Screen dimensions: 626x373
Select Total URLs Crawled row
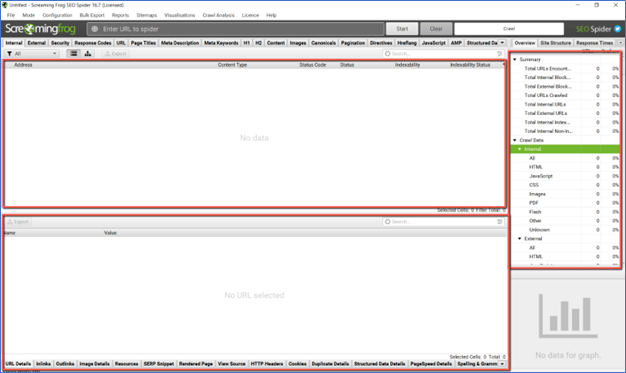click(x=565, y=95)
